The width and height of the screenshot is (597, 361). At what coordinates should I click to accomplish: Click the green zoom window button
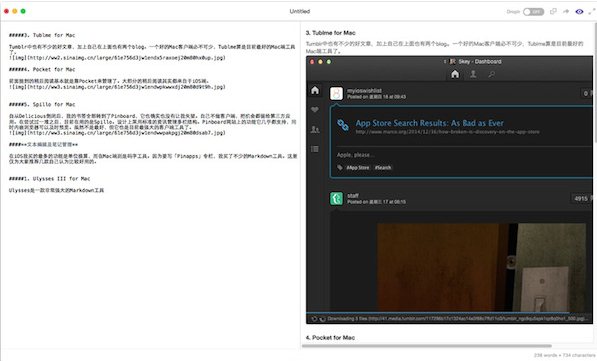23,11
